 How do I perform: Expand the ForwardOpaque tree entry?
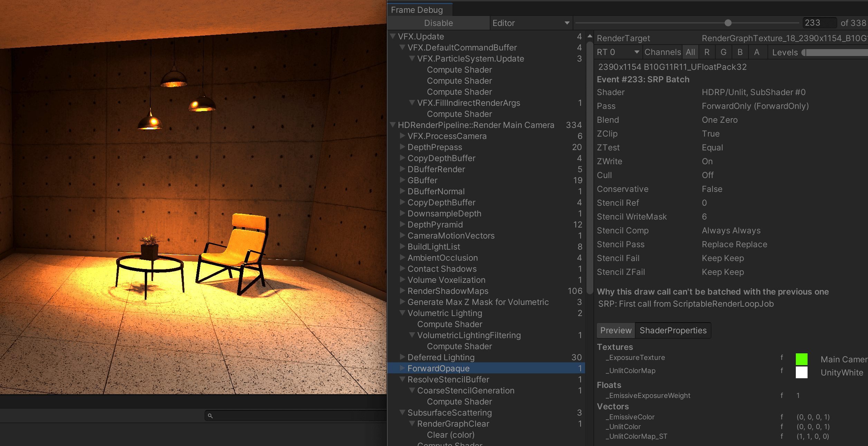402,368
